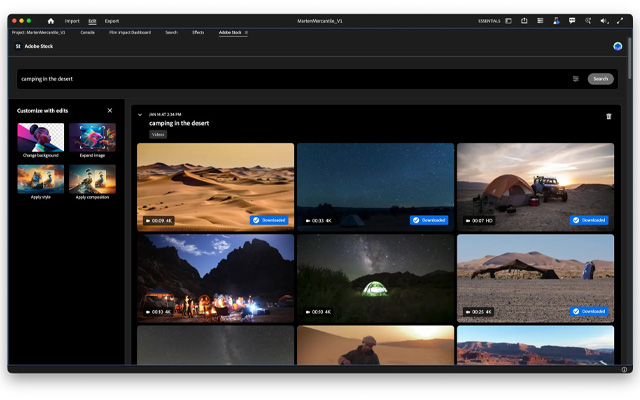Image resolution: width=640 pixels, height=400 pixels.
Task: Click the 00:09 4K duration label
Action: tap(159, 220)
